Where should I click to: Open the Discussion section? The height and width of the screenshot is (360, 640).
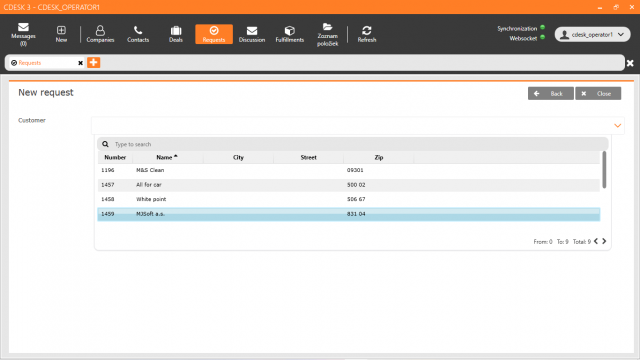252,34
